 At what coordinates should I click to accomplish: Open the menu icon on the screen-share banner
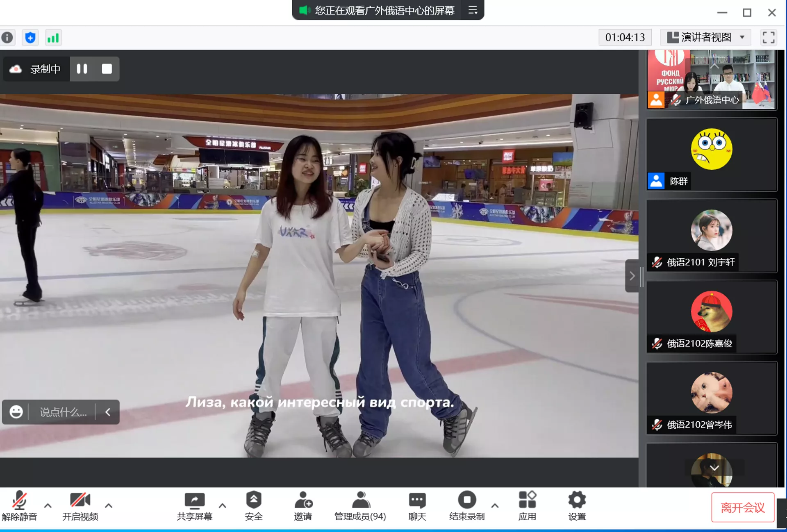coord(473,10)
